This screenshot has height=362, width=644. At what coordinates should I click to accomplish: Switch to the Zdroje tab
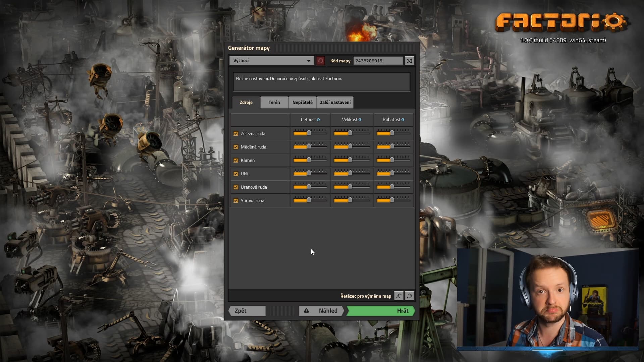[x=246, y=102]
